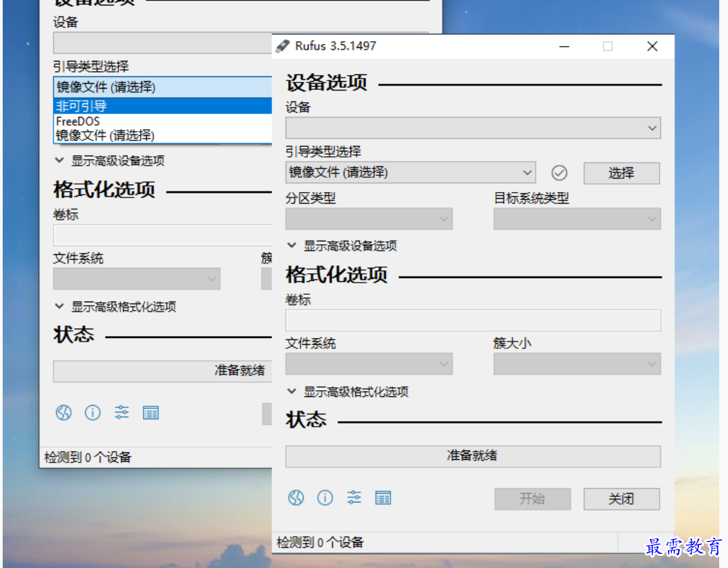Open the 分区类型 dropdown
The image size is (728, 568).
[369, 218]
